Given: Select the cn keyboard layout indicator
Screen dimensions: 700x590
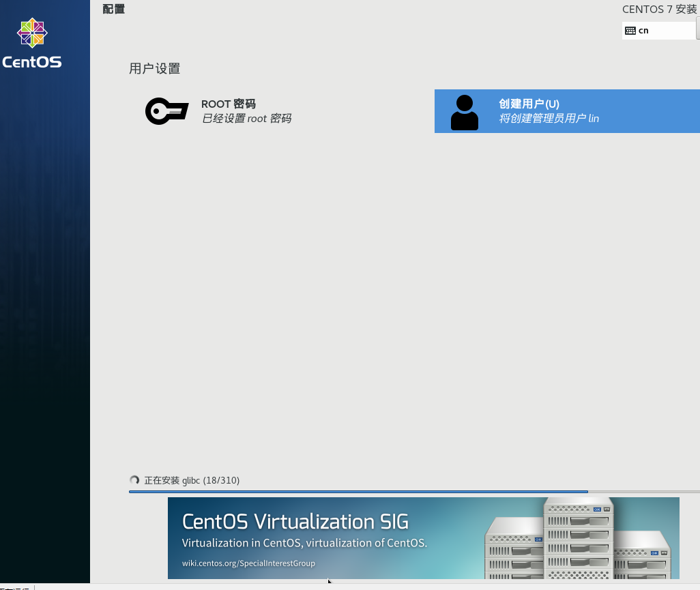Looking at the screenshot, I should pyautogui.click(x=658, y=31).
